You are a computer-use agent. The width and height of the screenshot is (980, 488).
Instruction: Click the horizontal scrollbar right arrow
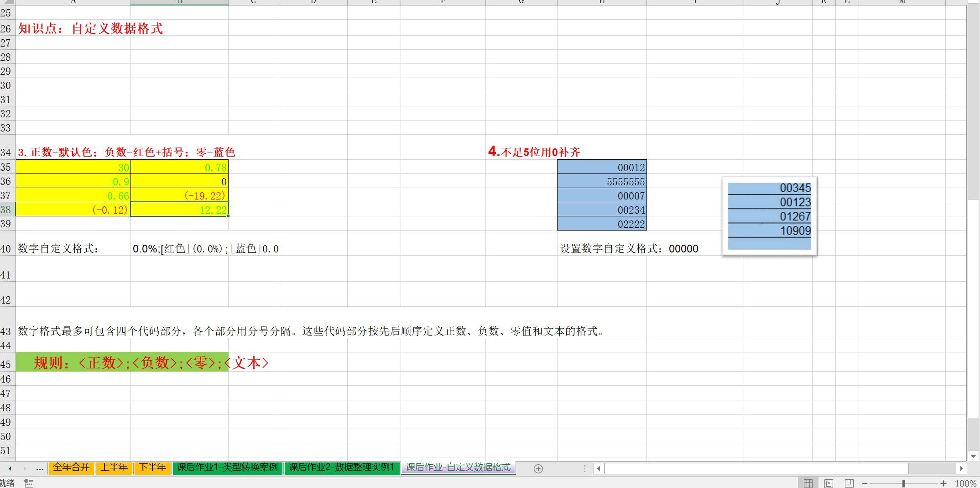(x=961, y=468)
